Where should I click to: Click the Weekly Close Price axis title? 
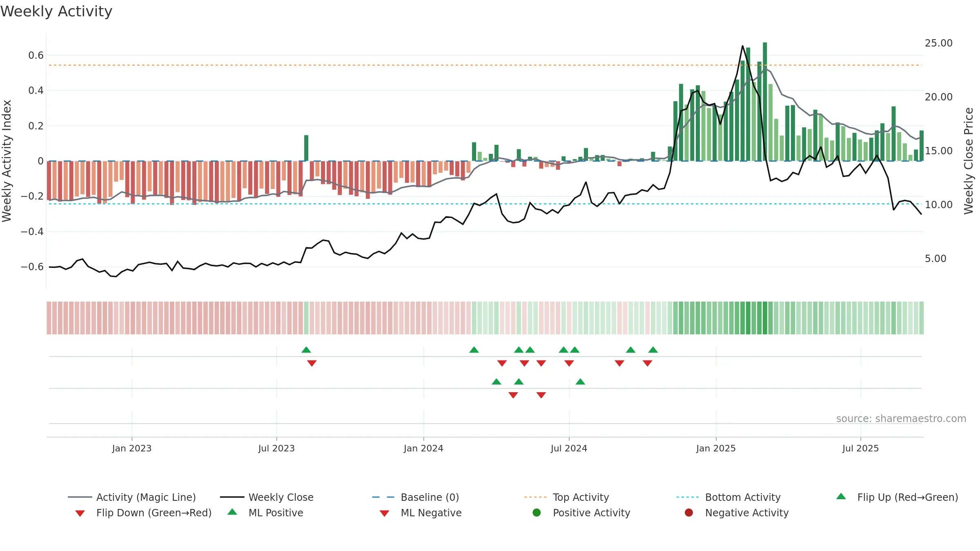pyautogui.click(x=968, y=161)
